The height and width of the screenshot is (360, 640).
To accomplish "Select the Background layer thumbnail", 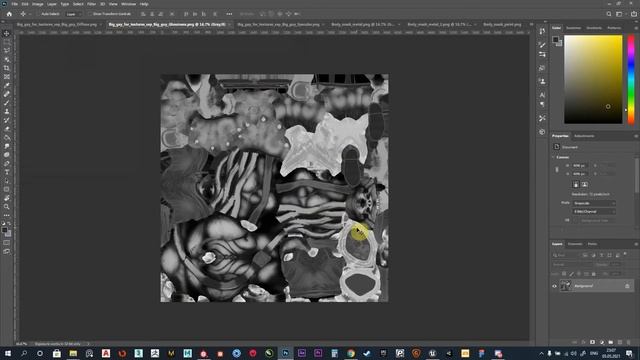I will [565, 286].
